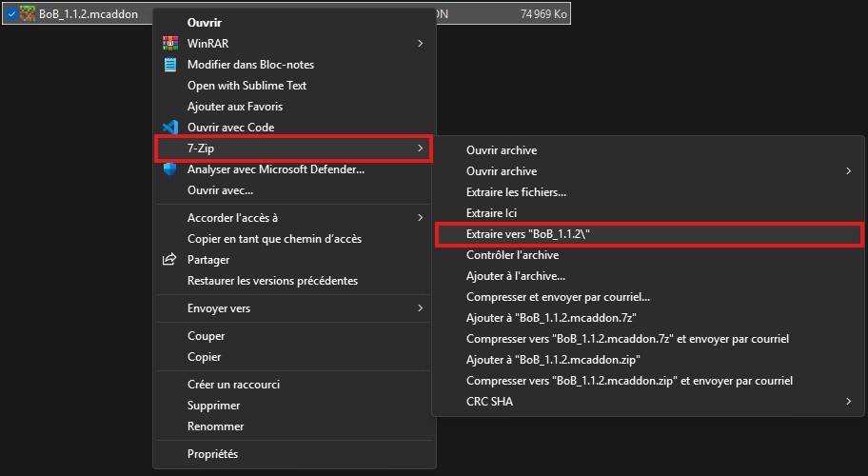The width and height of the screenshot is (868, 476).
Task: Click the Notepad icon beside Modifier dans Bloc-notes
Action: tap(170, 64)
